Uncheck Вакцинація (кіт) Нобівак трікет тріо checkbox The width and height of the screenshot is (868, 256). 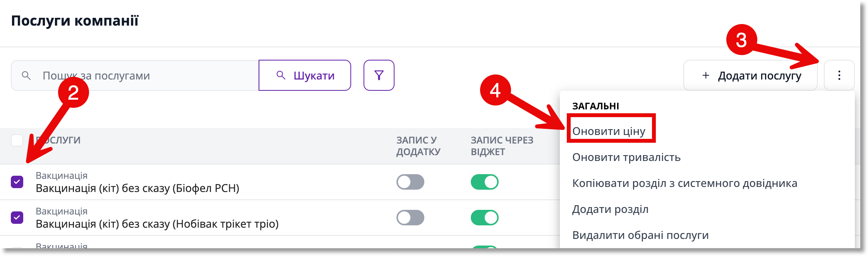(17, 218)
